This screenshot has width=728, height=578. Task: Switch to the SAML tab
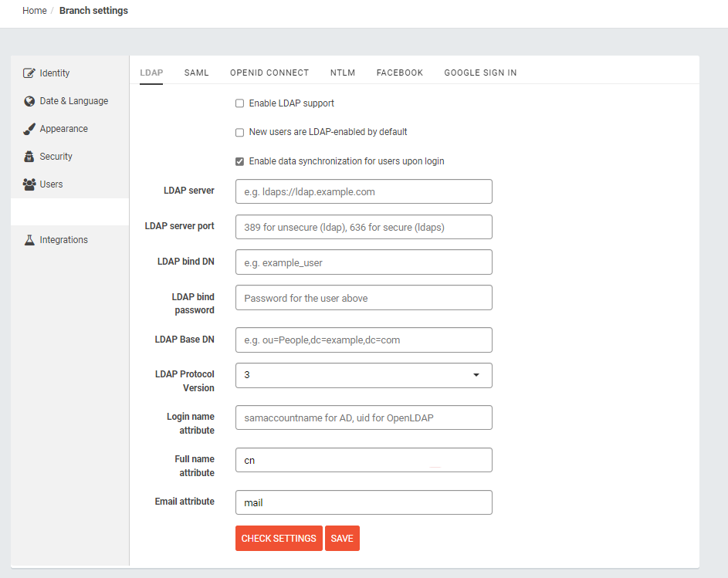(196, 73)
